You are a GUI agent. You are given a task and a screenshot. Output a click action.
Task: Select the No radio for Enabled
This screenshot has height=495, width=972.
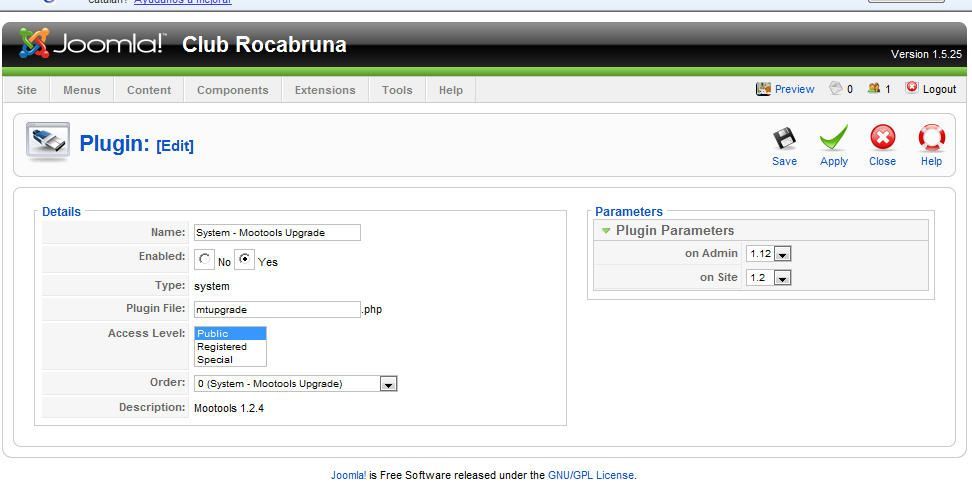[204, 260]
